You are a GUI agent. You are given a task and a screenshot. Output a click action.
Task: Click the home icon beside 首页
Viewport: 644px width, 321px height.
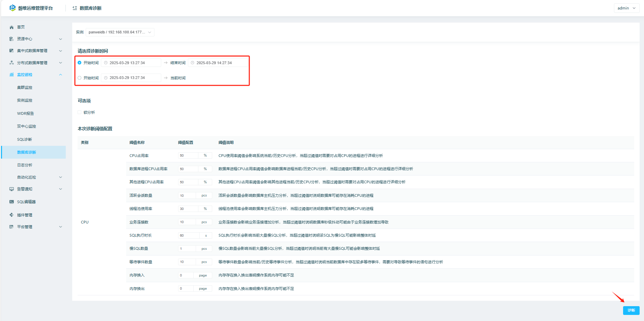tap(11, 27)
